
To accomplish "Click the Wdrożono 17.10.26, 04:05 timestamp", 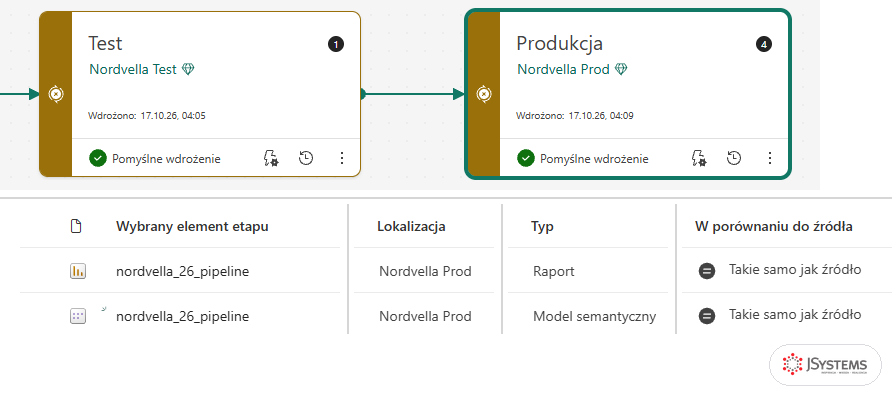I will coord(147,116).
